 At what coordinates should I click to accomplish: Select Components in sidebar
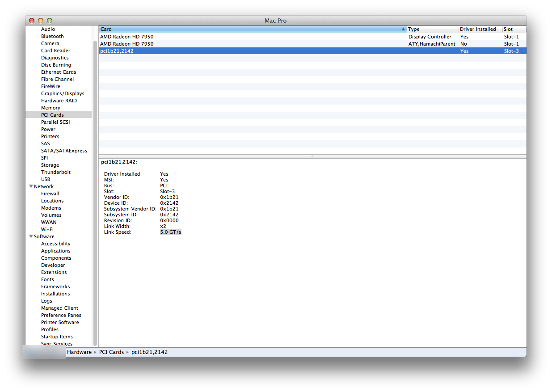point(56,258)
